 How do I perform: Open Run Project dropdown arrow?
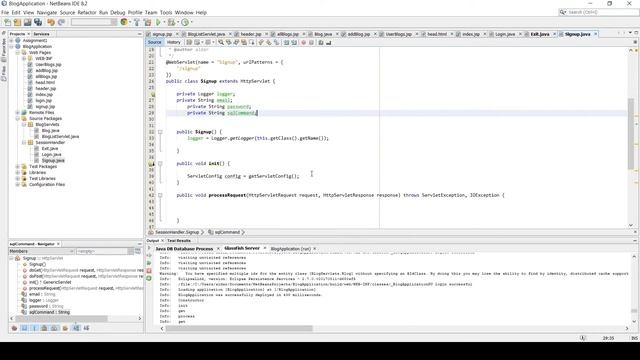click(164, 22)
